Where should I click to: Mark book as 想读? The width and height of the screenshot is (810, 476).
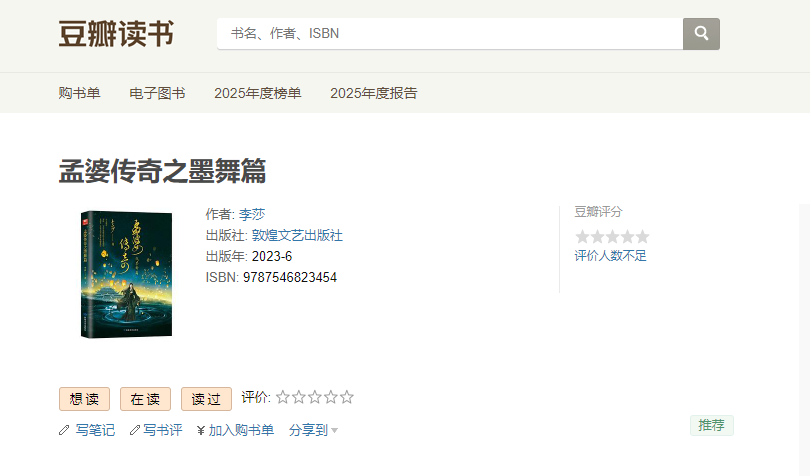tap(85, 399)
